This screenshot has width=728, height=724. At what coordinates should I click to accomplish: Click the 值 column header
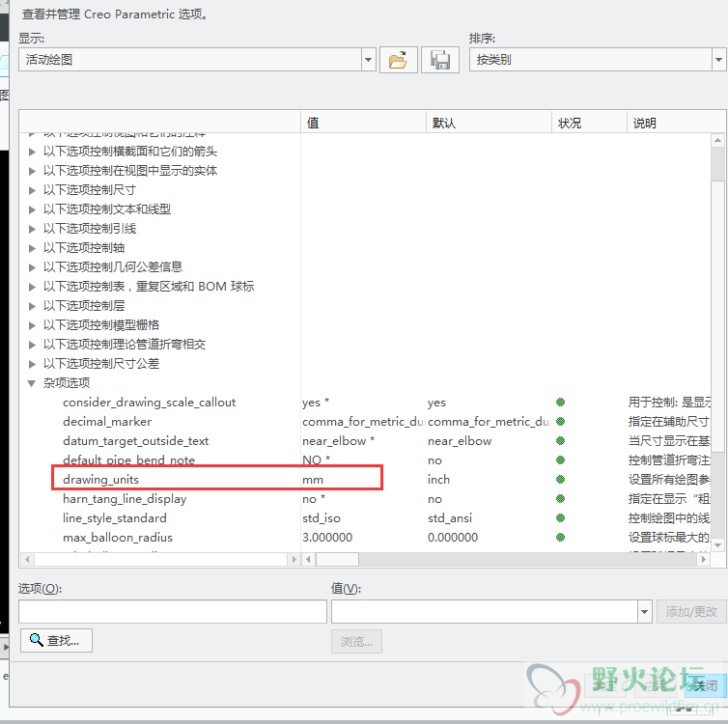point(364,123)
